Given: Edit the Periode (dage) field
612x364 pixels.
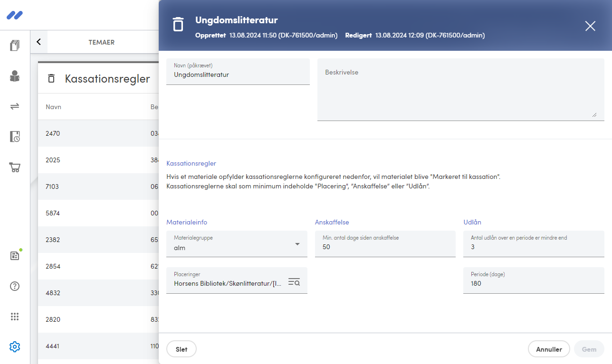Looking at the screenshot, I should tap(534, 280).
